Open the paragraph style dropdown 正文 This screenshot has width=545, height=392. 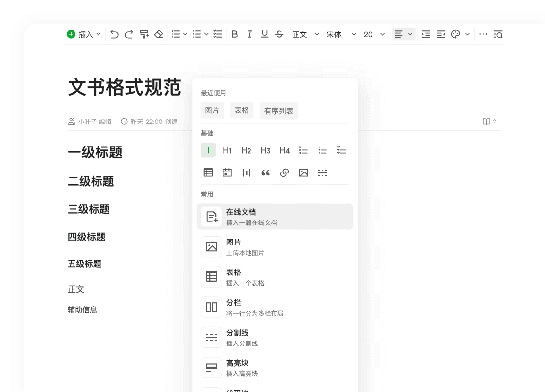pyautogui.click(x=306, y=34)
